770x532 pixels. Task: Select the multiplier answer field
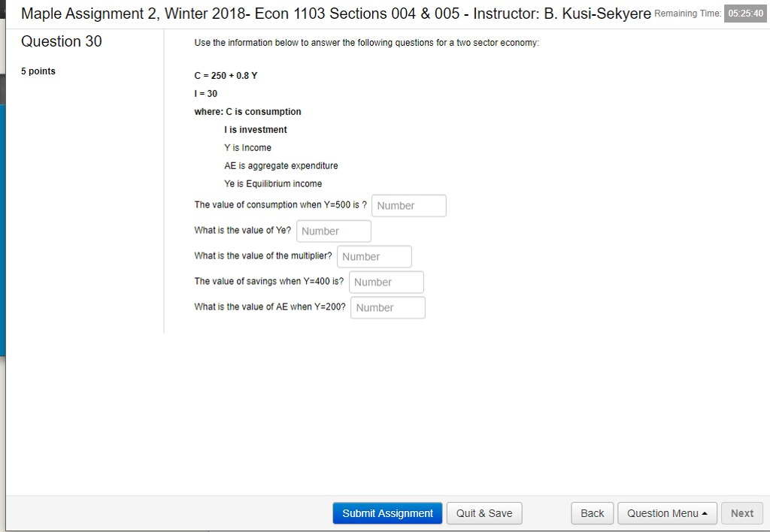pos(374,256)
